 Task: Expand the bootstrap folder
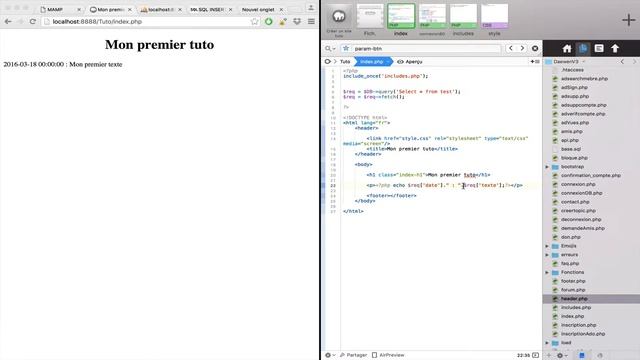click(547, 167)
